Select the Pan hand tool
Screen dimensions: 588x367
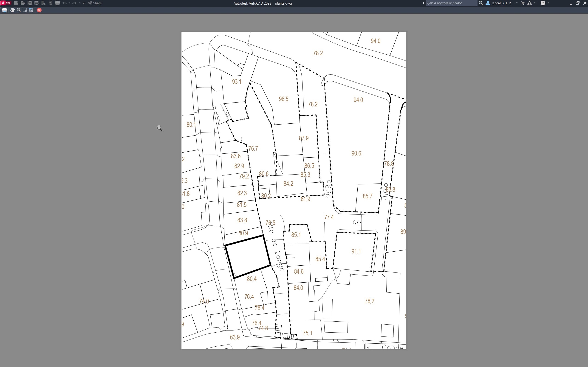(12, 10)
